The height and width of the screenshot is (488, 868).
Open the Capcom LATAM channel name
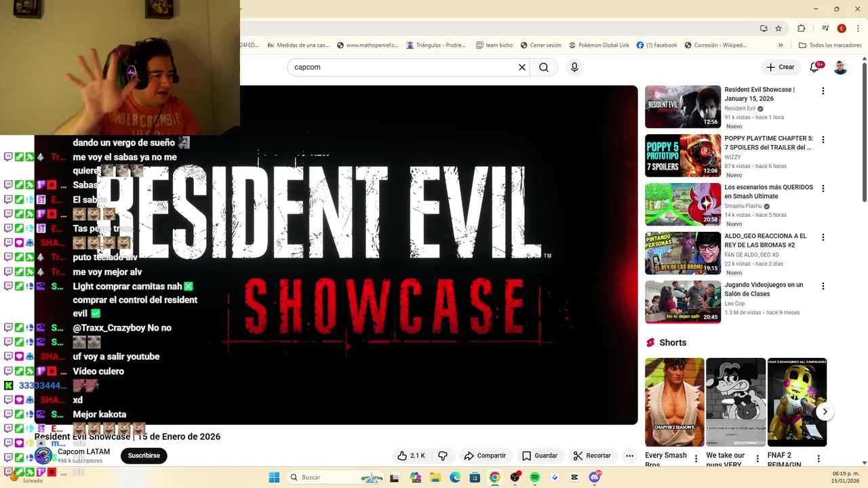point(83,451)
